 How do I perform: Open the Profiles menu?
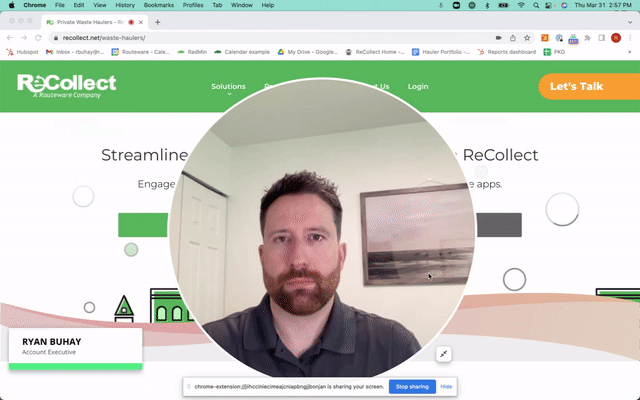coord(193,5)
